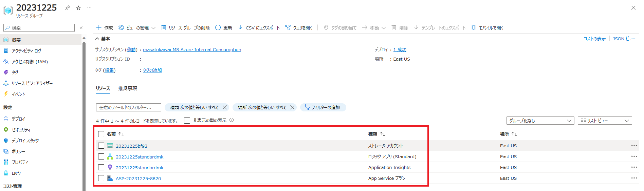Click タグ (編集) link
Viewport: 644px width, 191px height.
(x=109, y=70)
